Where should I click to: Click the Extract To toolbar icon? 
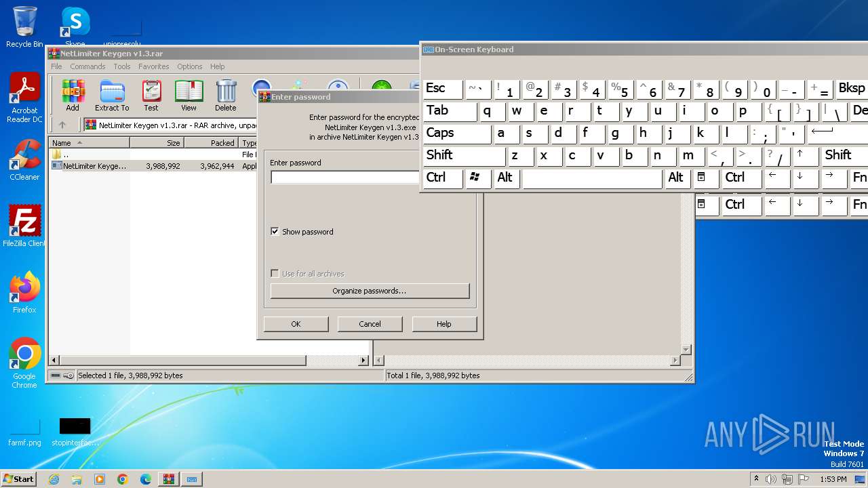pyautogui.click(x=112, y=96)
